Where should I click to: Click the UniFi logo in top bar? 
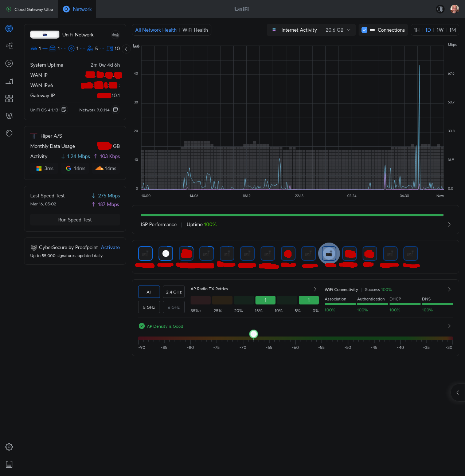242,9
